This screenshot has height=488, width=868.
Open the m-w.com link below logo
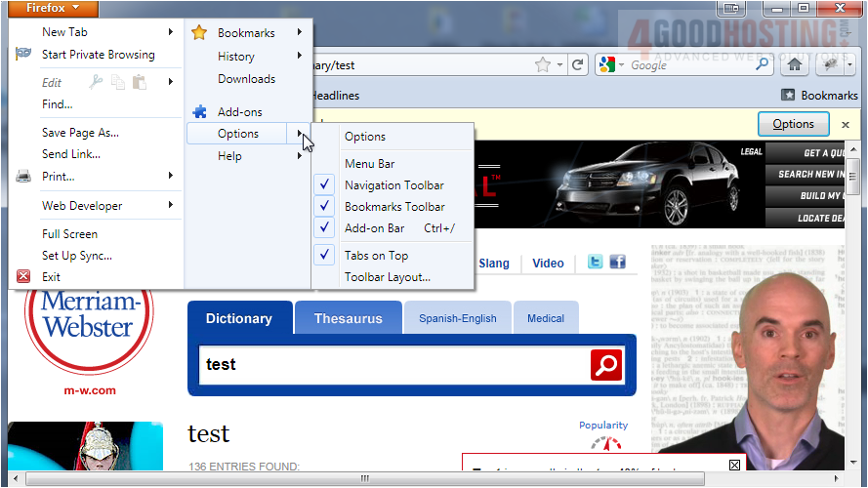[90, 390]
